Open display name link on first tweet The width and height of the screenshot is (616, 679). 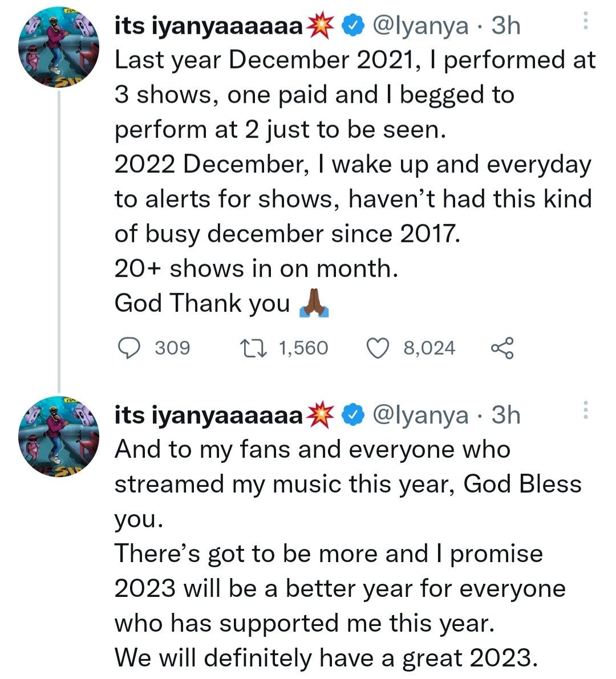click(209, 26)
